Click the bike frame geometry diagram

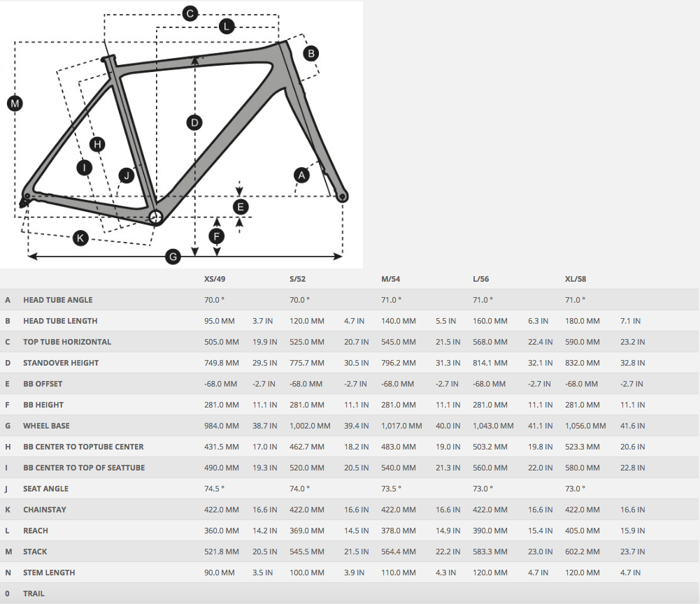click(181, 134)
